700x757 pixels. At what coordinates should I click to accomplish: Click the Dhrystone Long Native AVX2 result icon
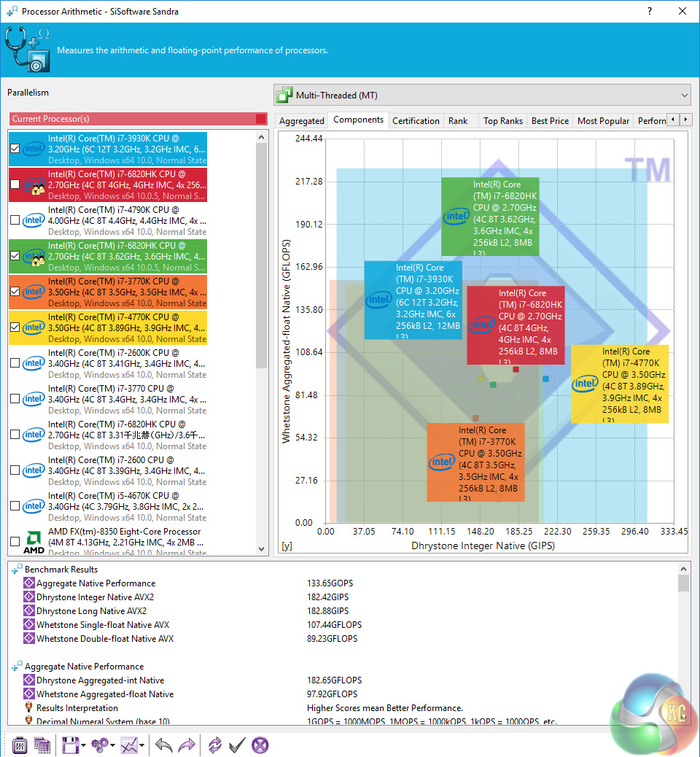point(29,610)
